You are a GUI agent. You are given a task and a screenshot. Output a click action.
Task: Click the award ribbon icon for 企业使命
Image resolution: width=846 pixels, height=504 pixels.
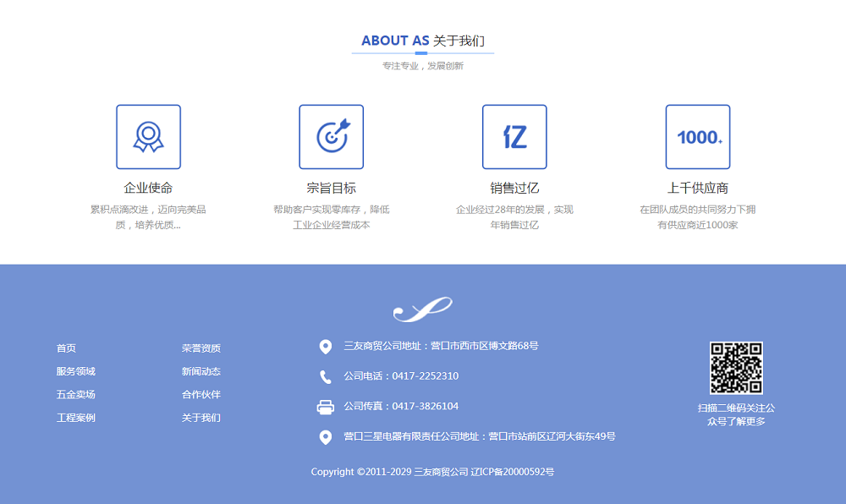click(148, 137)
